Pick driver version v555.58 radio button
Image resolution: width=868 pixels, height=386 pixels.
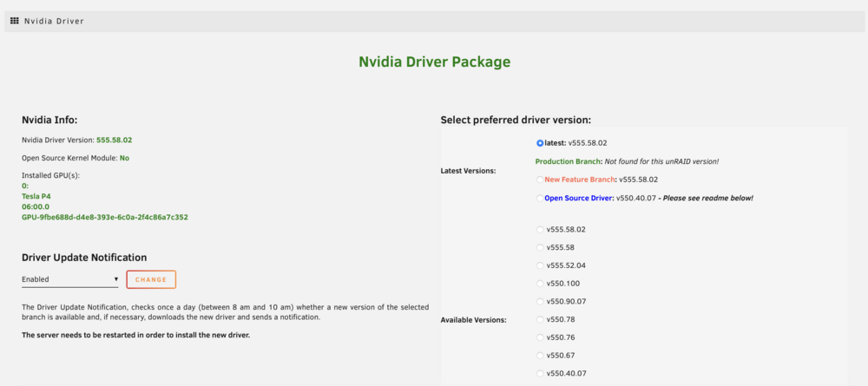point(540,247)
